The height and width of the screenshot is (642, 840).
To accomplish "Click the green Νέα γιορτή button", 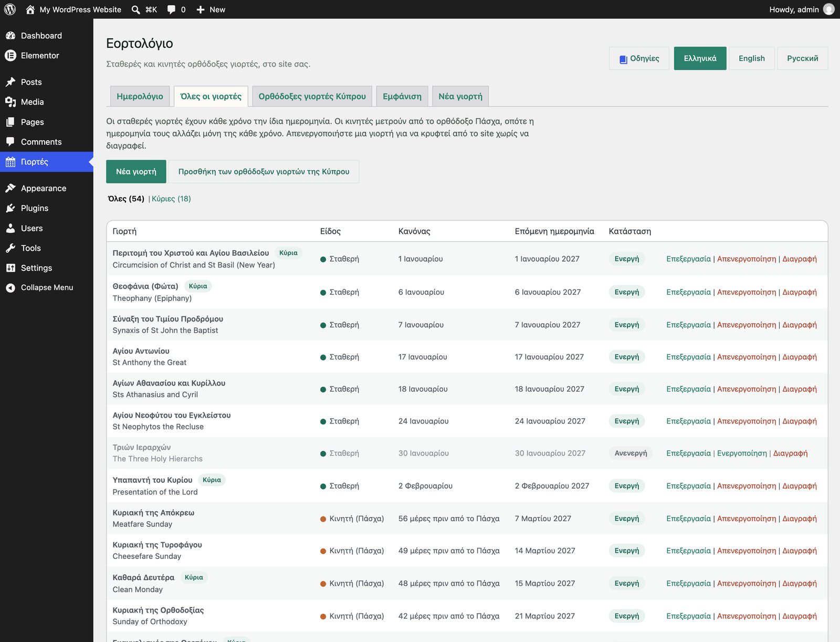I will click(136, 172).
